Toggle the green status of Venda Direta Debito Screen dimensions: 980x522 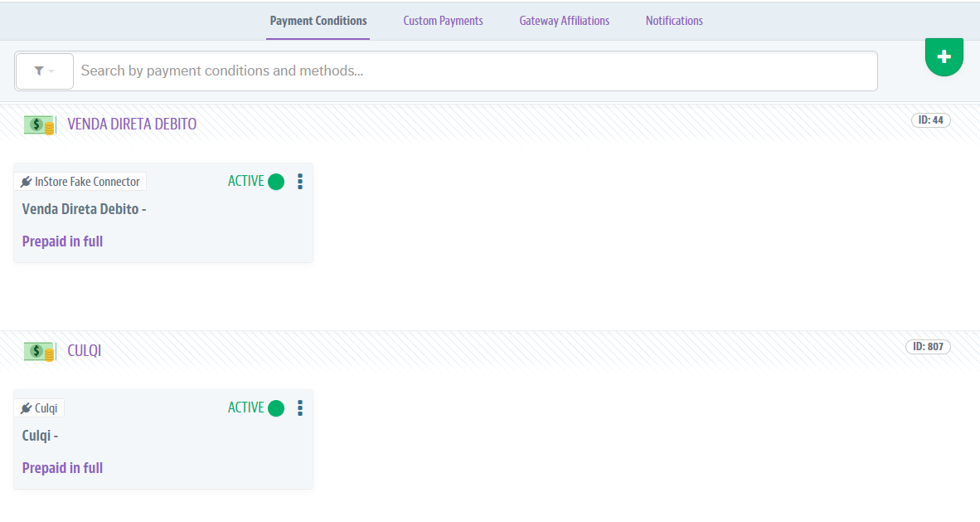click(x=276, y=182)
